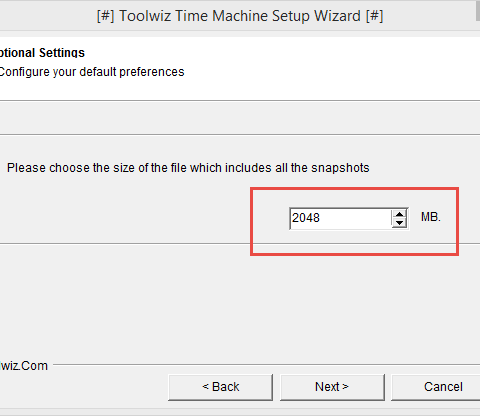Click the white header panel area
Viewport: 480px width, 416px height.
[240, 68]
